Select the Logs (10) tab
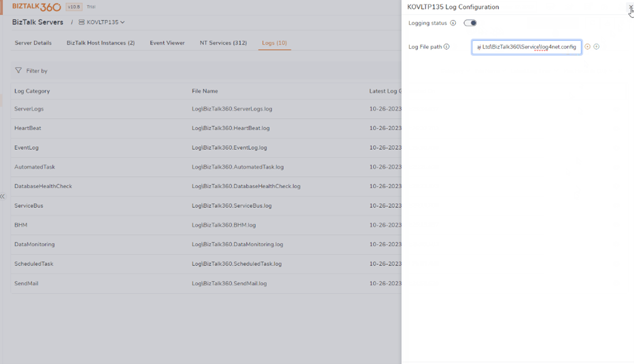 click(x=274, y=43)
